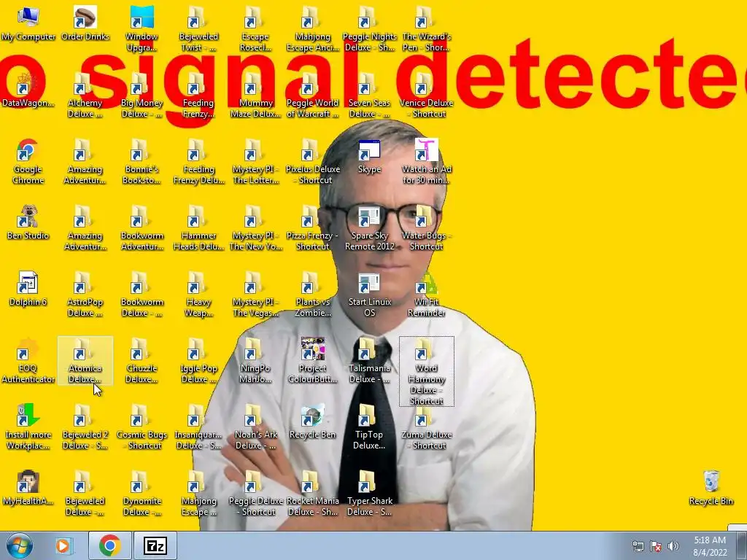Viewport: 747px width, 560px height.
Task: Select the Recycle Ben desktop icon
Action: (x=312, y=421)
